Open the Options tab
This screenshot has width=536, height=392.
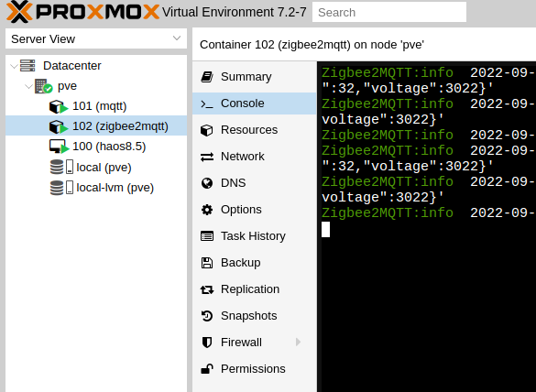(x=255, y=210)
